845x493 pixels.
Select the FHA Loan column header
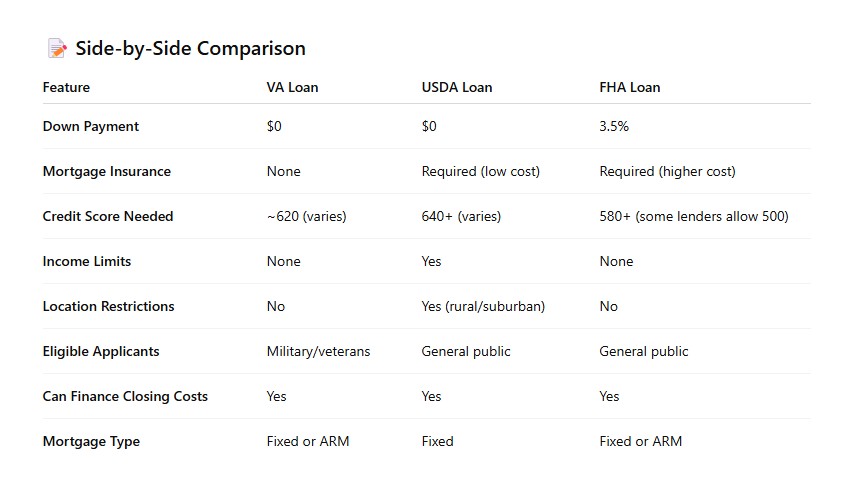tap(629, 87)
